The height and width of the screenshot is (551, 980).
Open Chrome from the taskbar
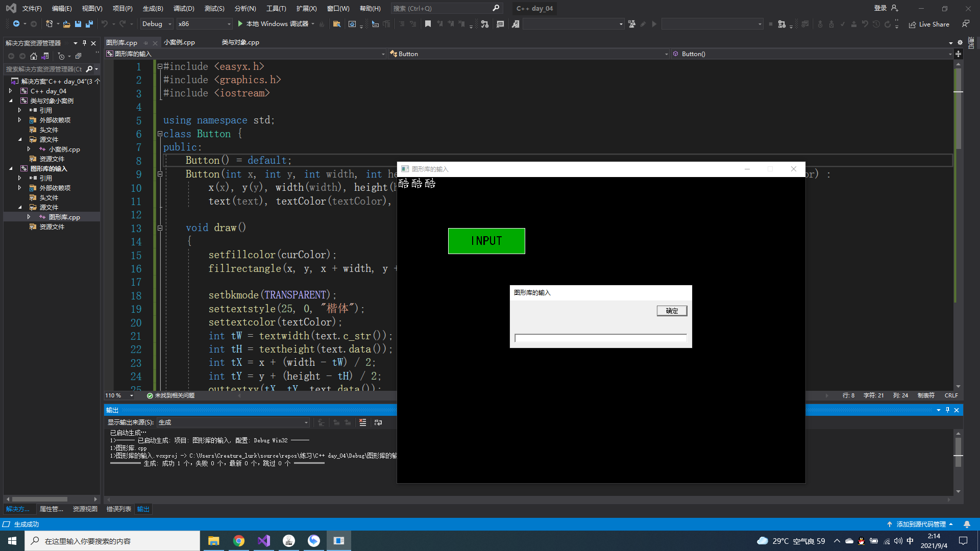(239, 541)
